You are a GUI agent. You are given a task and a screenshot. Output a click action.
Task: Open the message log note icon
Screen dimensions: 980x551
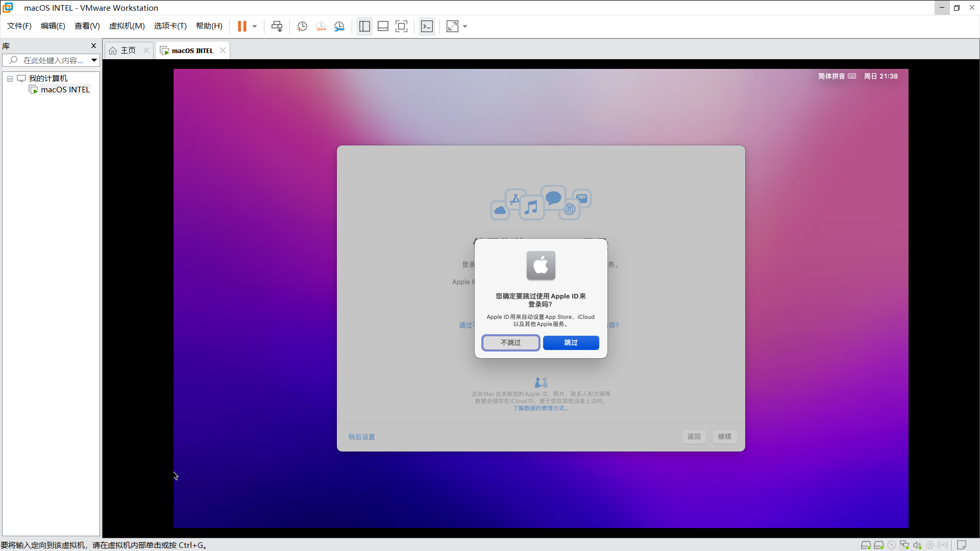coord(962,545)
